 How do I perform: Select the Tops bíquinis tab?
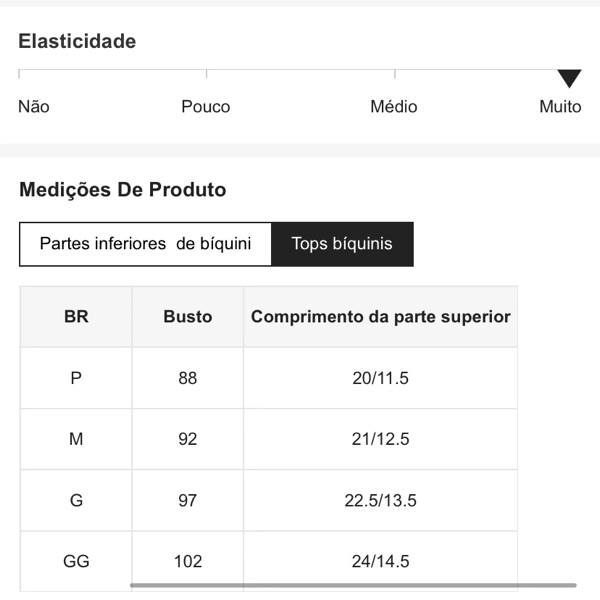(x=342, y=244)
